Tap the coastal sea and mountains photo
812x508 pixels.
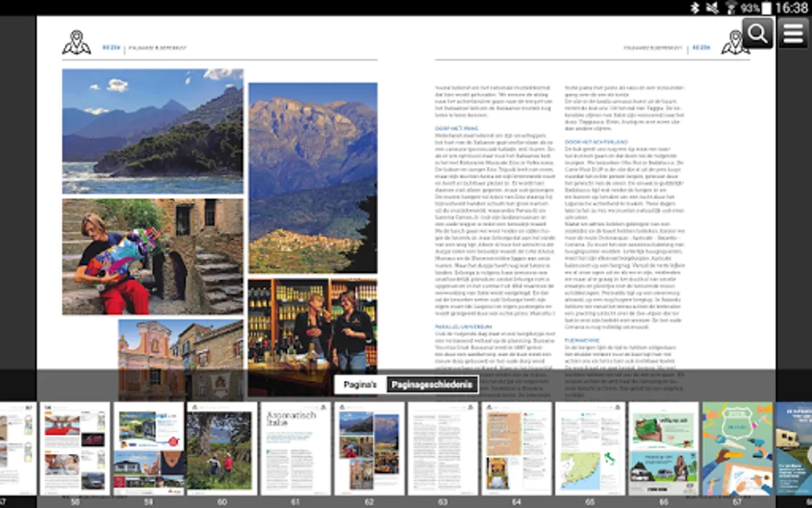[x=153, y=132]
